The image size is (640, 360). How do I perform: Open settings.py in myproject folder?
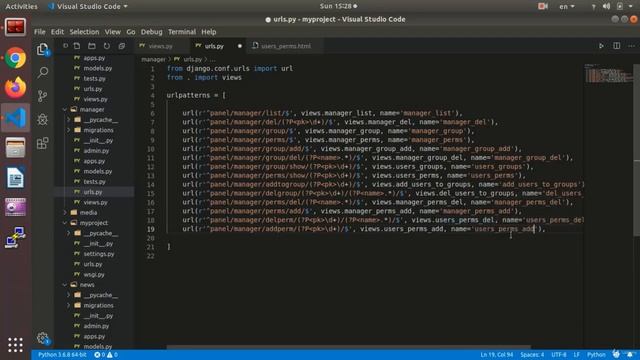pos(99,254)
